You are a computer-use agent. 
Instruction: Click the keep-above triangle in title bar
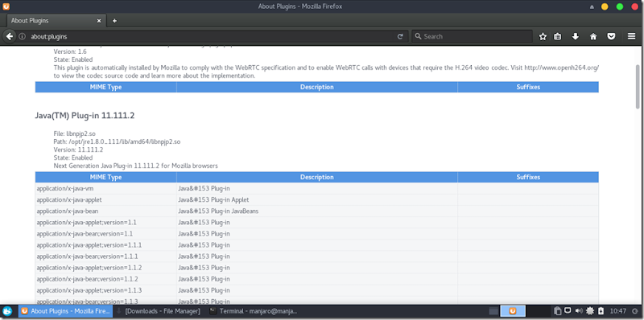pyautogui.click(x=592, y=7)
